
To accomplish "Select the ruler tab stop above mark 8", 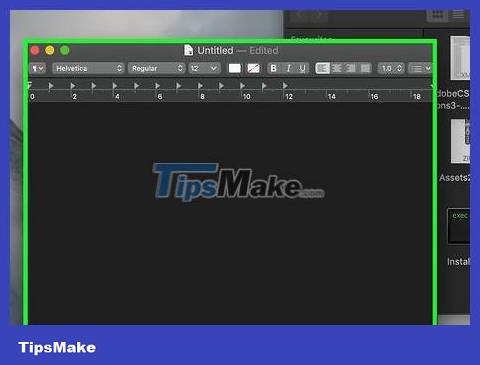I will (200, 86).
